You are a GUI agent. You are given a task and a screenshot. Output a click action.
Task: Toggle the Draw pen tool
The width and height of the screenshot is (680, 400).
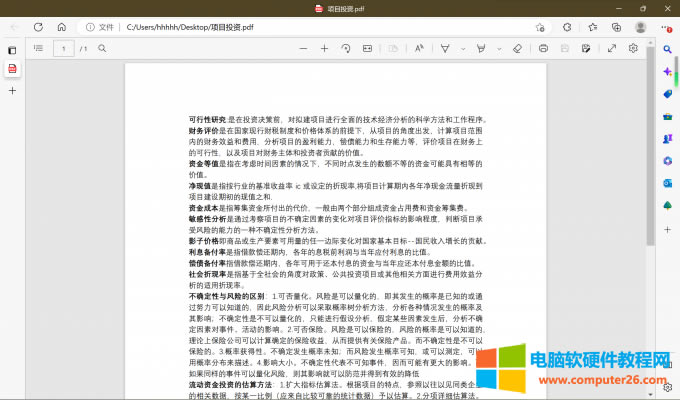(446, 48)
